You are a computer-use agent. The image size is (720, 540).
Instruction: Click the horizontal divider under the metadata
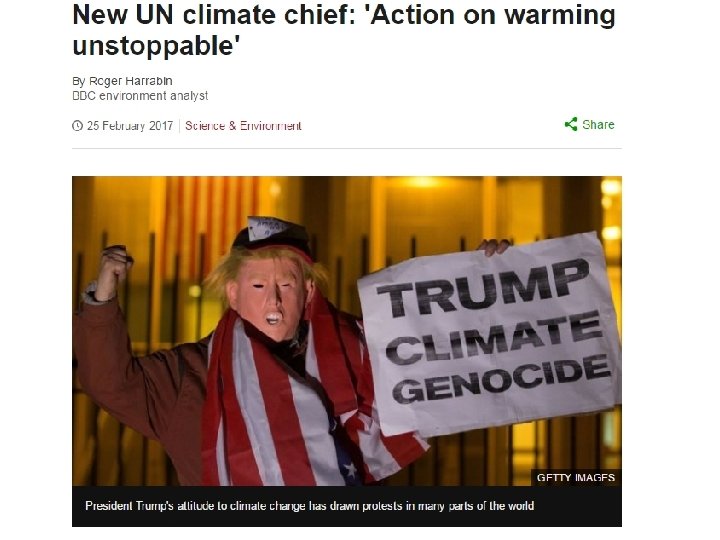point(347,148)
